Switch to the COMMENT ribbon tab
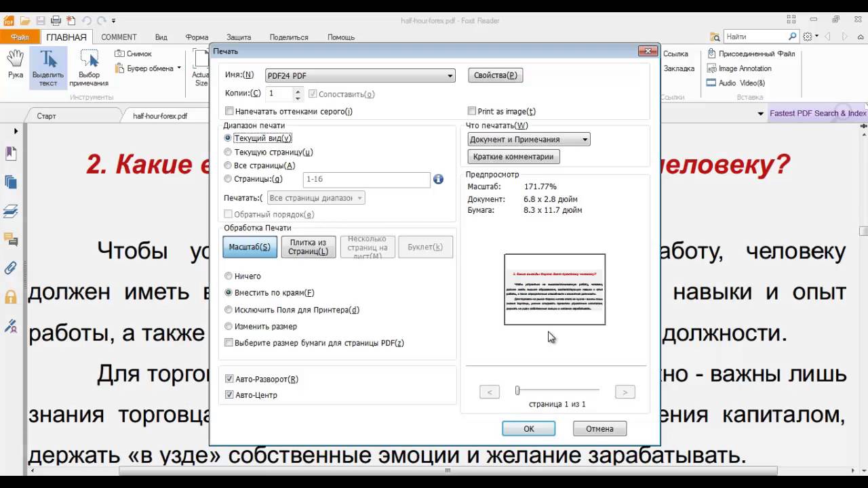Image resolution: width=868 pixels, height=488 pixels. (119, 37)
